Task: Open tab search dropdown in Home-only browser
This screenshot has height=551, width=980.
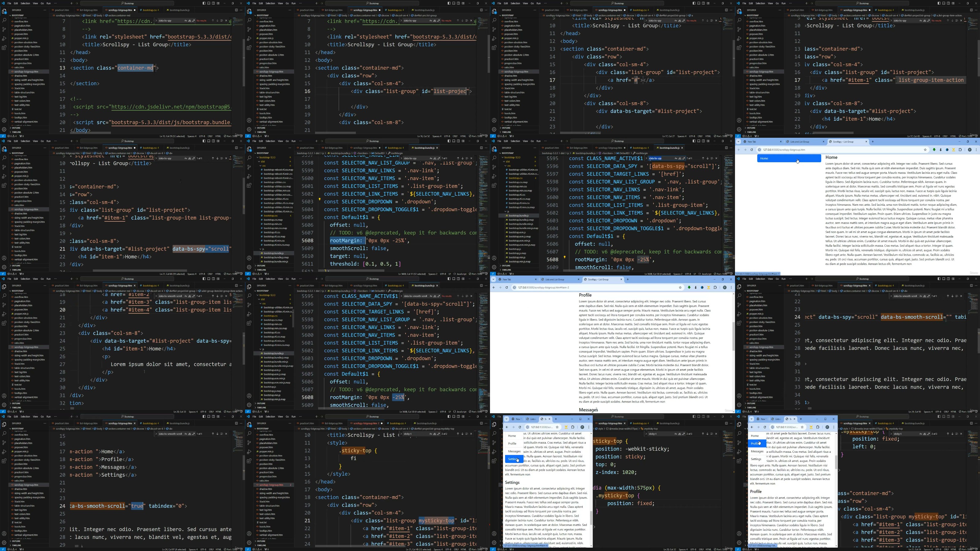Action: click(739, 142)
